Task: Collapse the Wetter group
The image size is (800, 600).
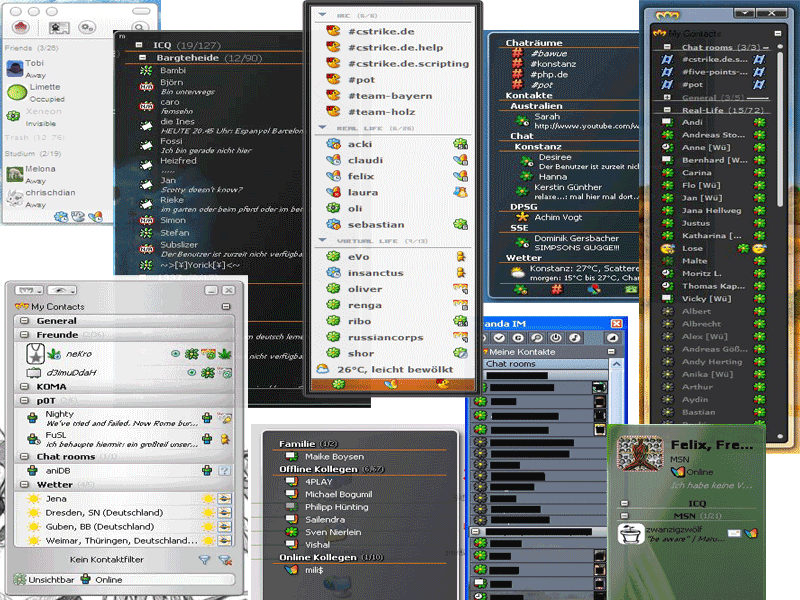Action: click(x=24, y=484)
